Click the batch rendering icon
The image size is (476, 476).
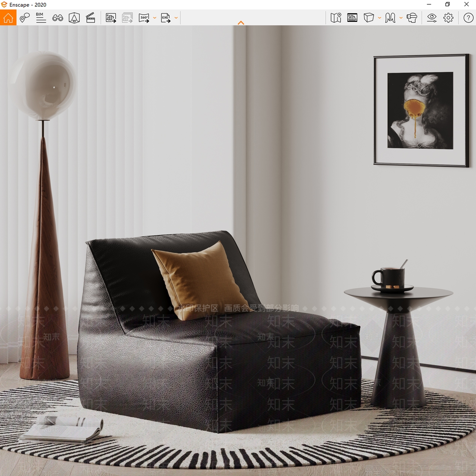[127, 18]
